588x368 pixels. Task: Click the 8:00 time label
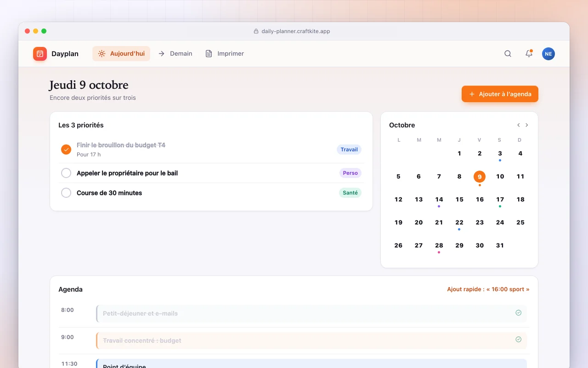(68, 310)
